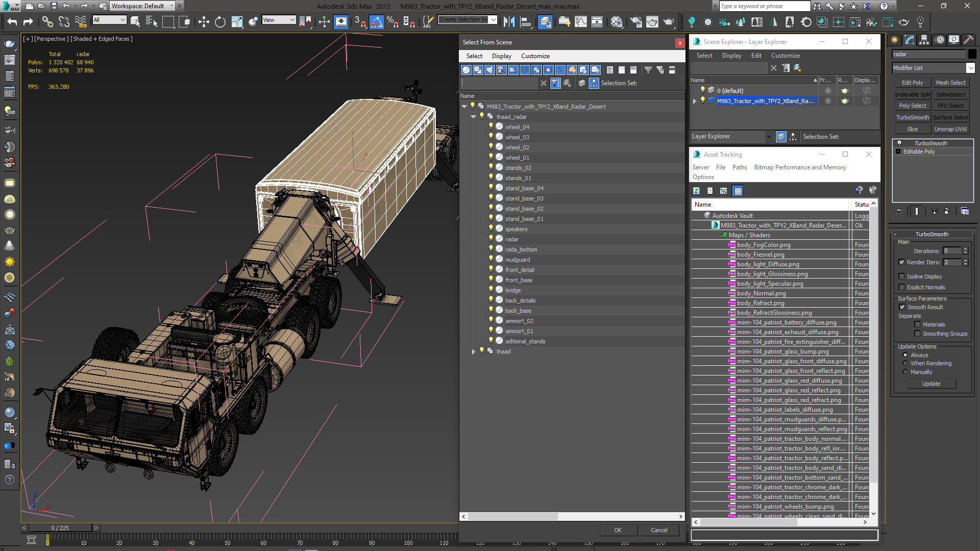Refresh the Asset Tracking list
Image resolution: width=980 pixels, height=551 pixels.
click(x=696, y=191)
